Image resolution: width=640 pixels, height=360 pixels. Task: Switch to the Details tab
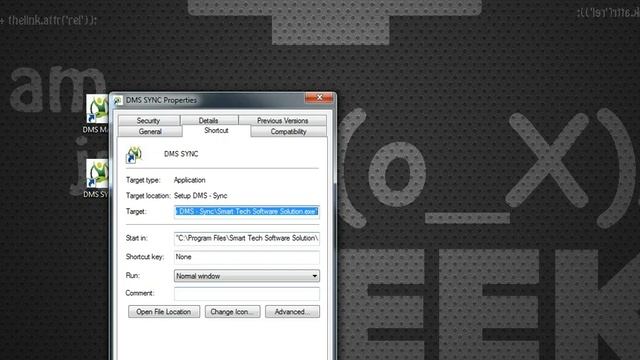click(209, 120)
